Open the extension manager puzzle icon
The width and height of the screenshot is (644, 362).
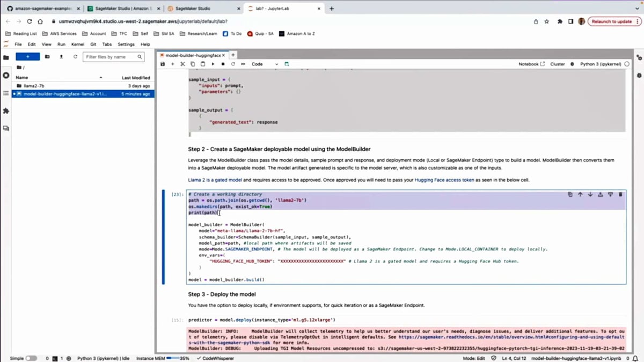click(x=6, y=111)
